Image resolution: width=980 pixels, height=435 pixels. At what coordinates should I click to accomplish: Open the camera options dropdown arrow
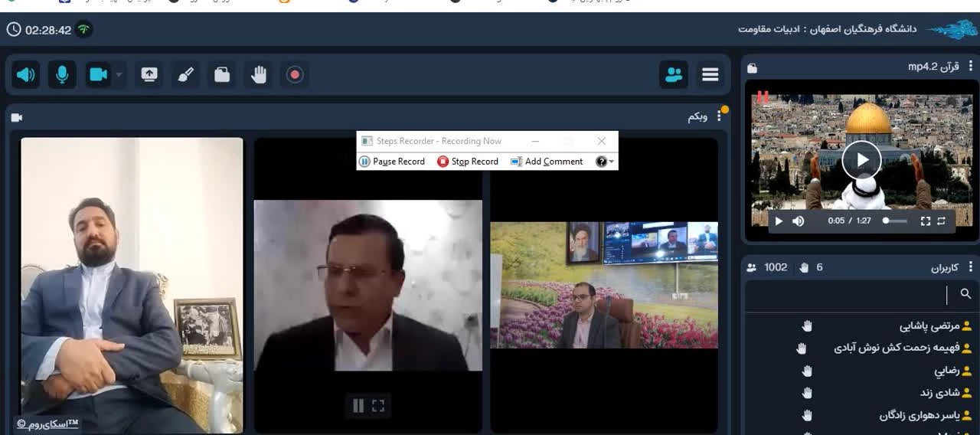(119, 75)
